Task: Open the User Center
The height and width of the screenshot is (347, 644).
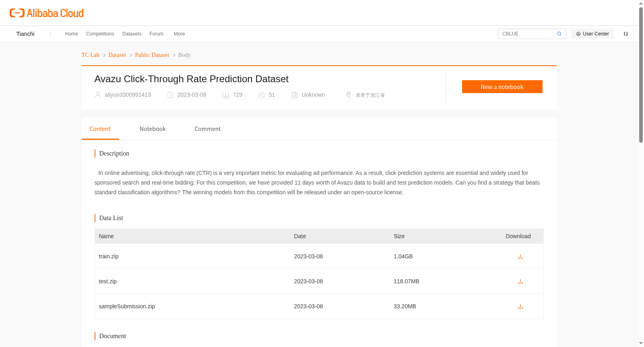Action: 592,34
